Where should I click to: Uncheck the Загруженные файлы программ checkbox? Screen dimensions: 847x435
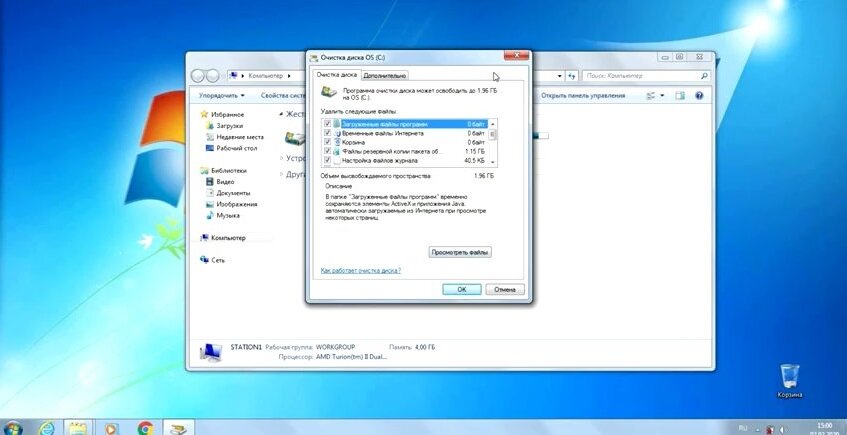coord(327,124)
